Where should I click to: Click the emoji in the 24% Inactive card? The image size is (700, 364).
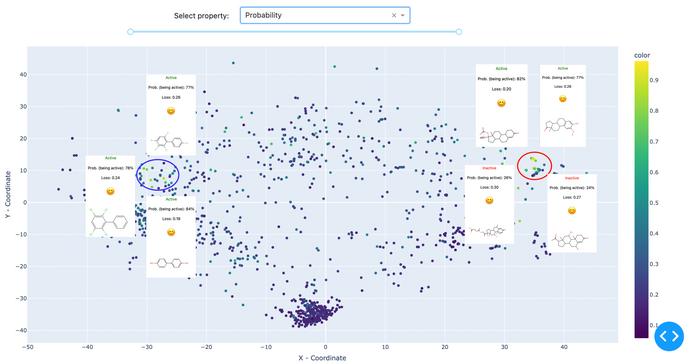pyautogui.click(x=572, y=211)
